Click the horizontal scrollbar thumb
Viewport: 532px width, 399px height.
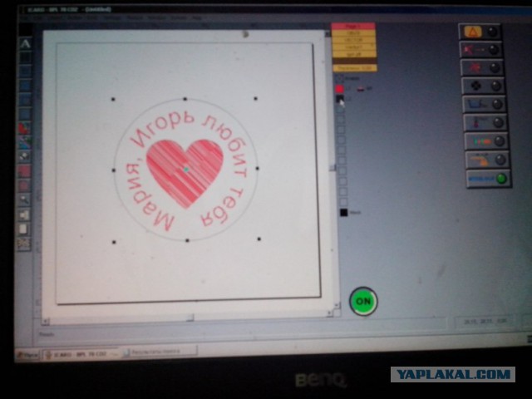tap(190, 318)
